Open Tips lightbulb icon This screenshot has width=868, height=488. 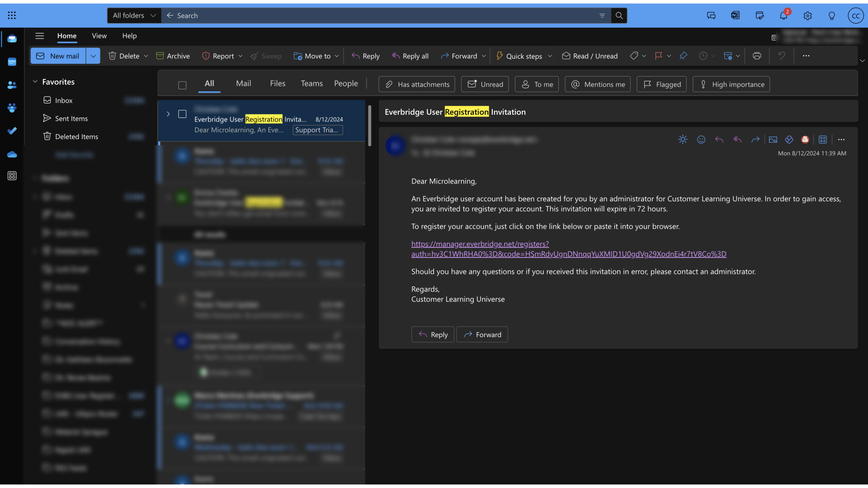pyautogui.click(x=831, y=15)
